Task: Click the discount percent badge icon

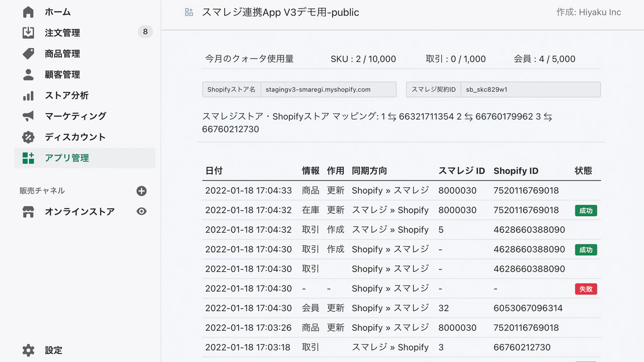Action: click(x=29, y=137)
